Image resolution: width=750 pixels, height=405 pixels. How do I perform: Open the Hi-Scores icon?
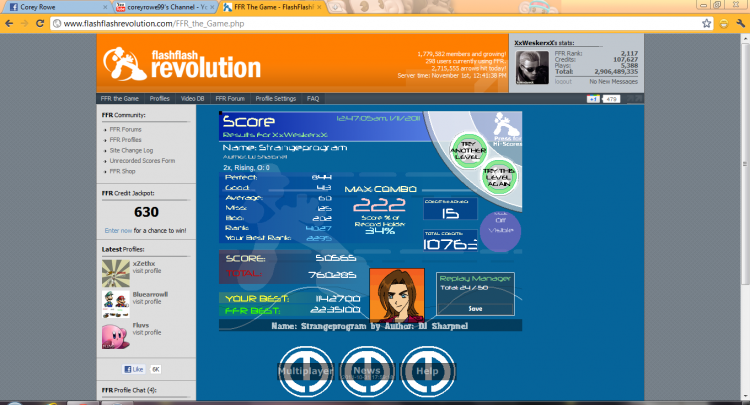coord(506,129)
